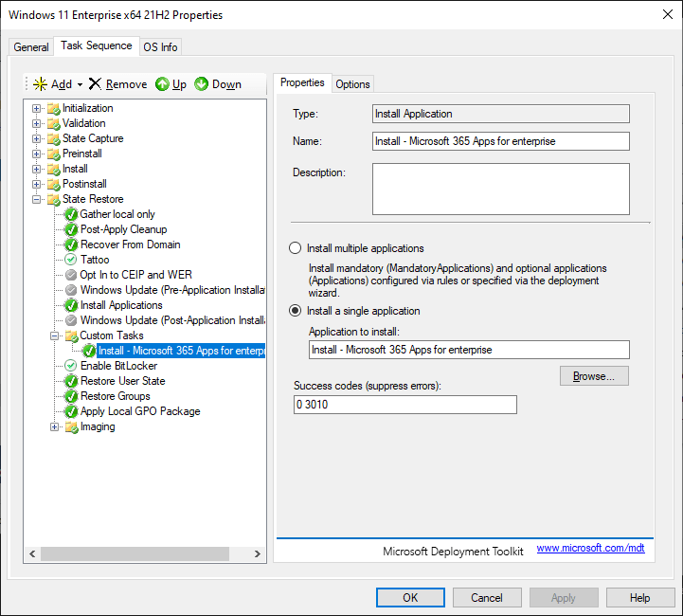683x616 pixels.
Task: Click the Enable BitLocker check icon
Action: click(x=70, y=366)
